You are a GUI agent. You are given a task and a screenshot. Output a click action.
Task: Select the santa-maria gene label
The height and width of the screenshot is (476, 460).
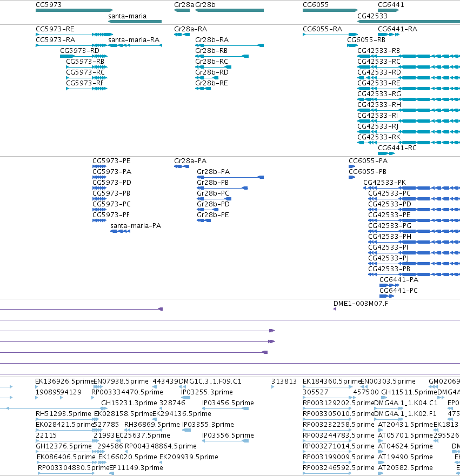coord(127,16)
